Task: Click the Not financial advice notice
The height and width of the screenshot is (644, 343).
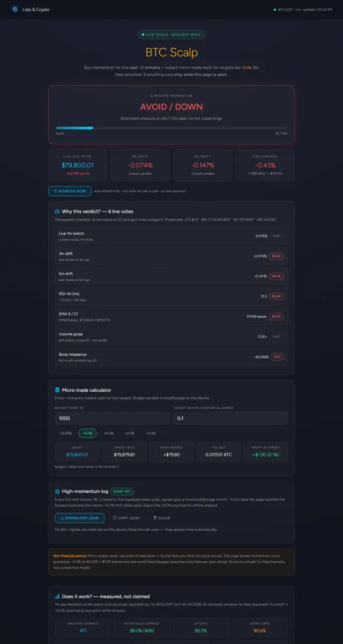Action: 171,562
